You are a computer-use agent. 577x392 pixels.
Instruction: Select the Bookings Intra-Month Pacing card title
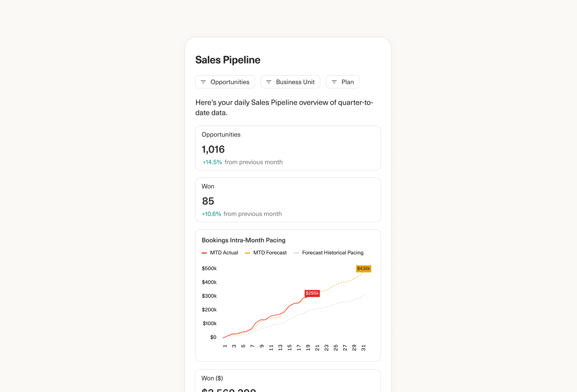pos(243,240)
